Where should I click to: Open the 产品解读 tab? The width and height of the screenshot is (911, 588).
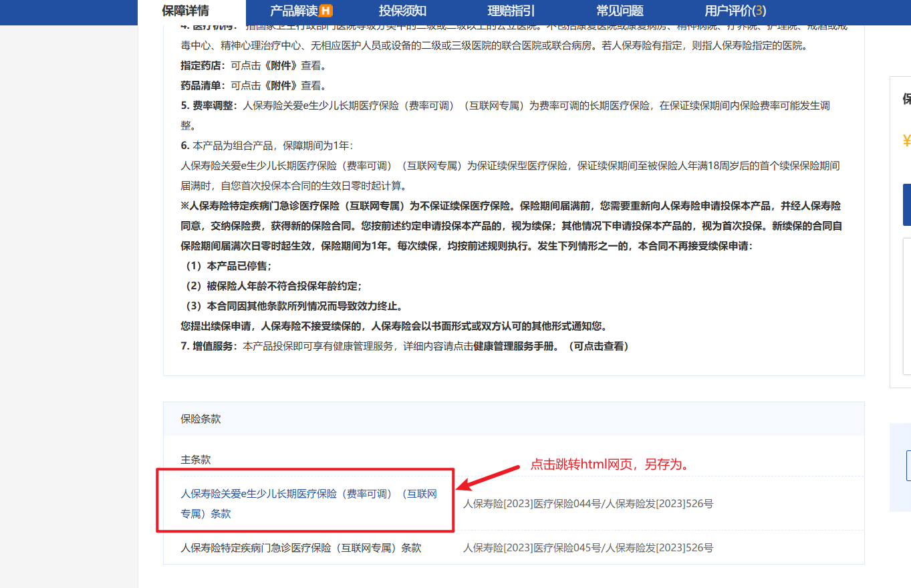click(x=293, y=11)
